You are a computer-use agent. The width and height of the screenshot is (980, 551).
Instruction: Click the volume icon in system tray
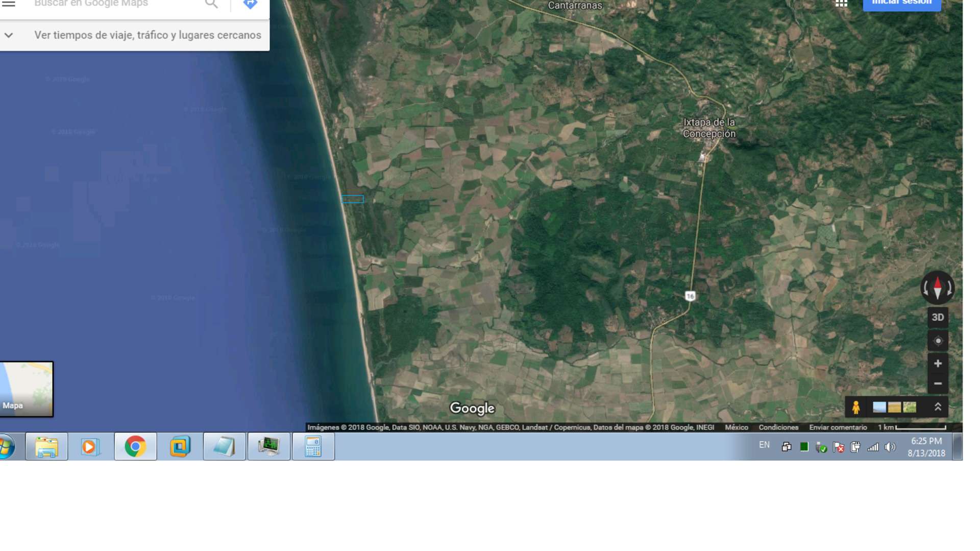tap(890, 447)
